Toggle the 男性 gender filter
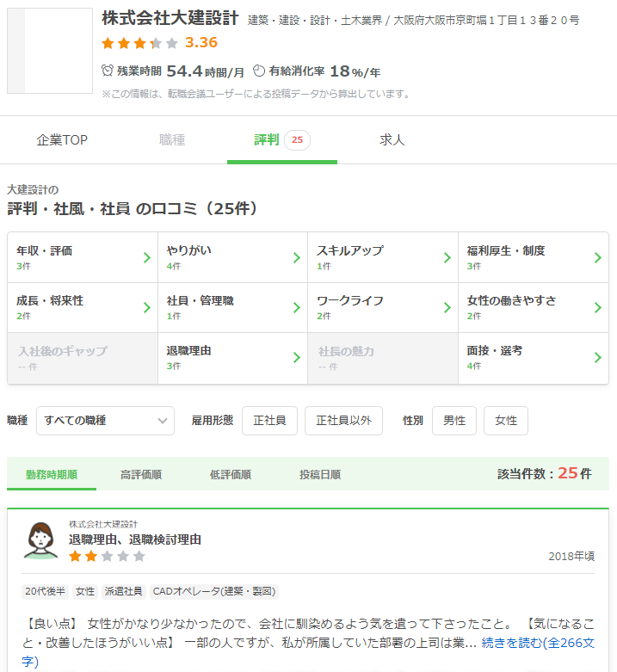 pos(454,421)
